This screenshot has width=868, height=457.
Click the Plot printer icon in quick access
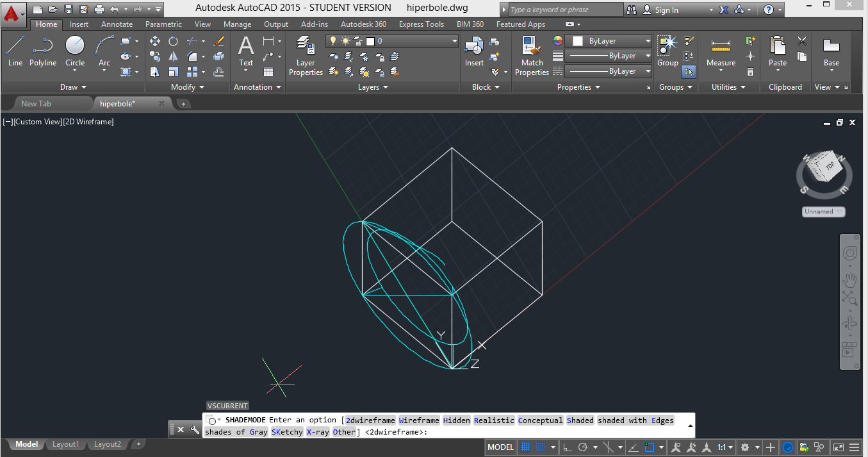[x=99, y=10]
